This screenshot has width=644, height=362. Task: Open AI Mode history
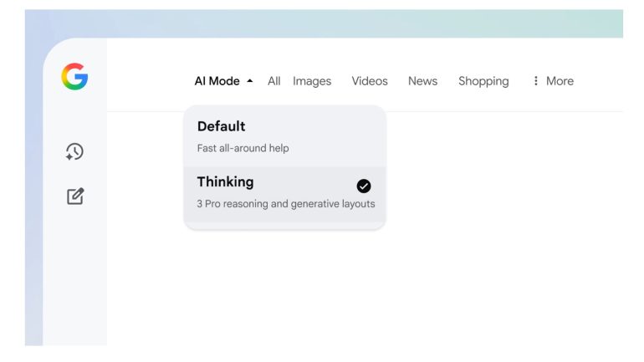pyautogui.click(x=74, y=151)
